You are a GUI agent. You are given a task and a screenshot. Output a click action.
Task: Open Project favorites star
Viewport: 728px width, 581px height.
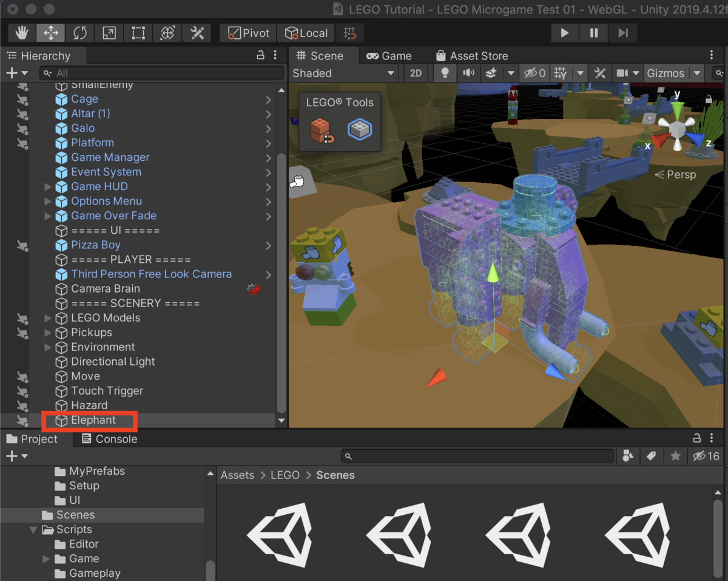[675, 456]
